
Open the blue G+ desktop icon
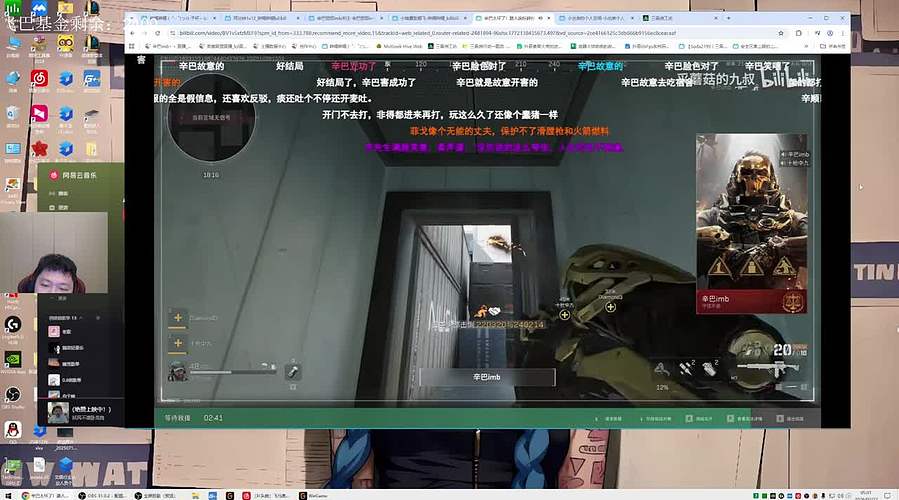coord(92,79)
